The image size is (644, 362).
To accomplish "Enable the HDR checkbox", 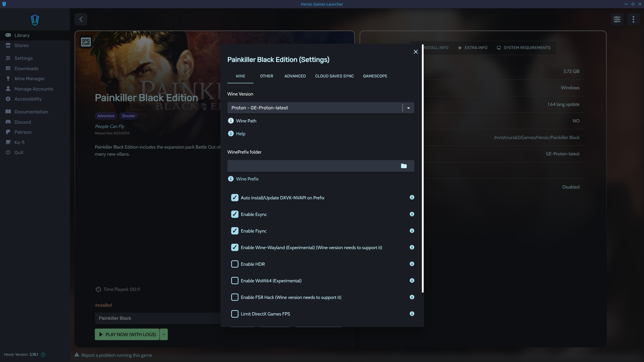I will pyautogui.click(x=235, y=264).
